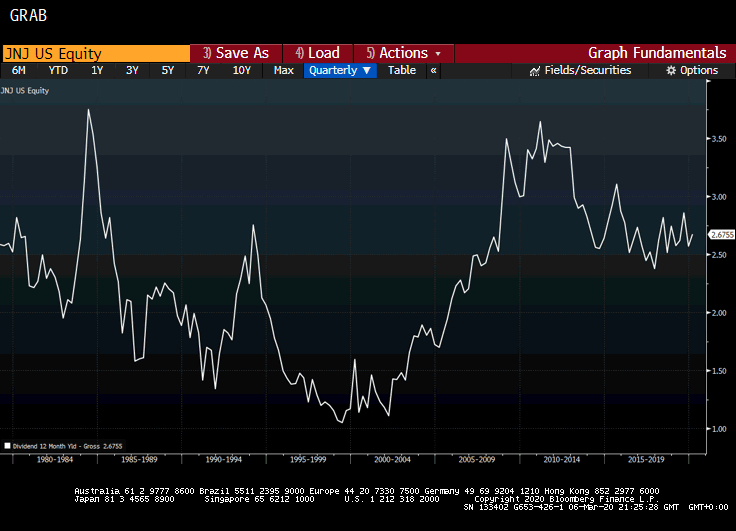The width and height of the screenshot is (736, 531).
Task: Open the Actions dropdown menu
Action: tap(404, 53)
